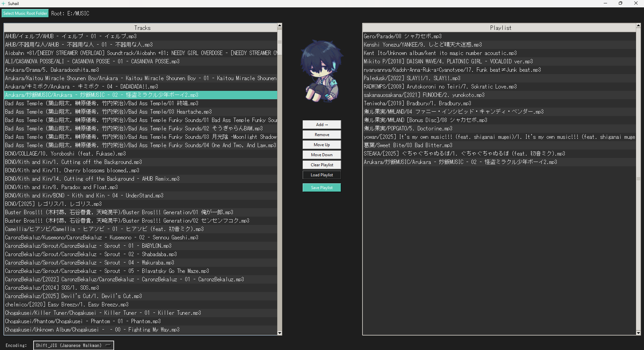Click the Suhail app icon in title bar
644x350 pixels.
pos(4,3)
